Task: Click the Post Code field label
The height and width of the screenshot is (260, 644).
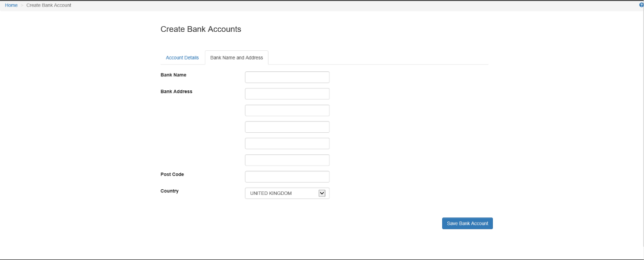Action: tap(172, 174)
